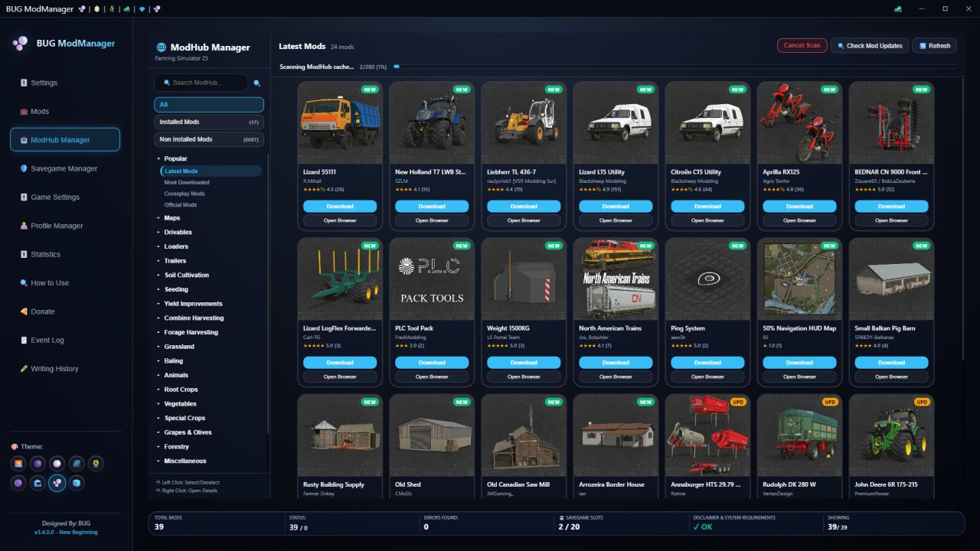Image resolution: width=980 pixels, height=551 pixels.
Task: Select the blue cube theme icon
Action: 77,483
